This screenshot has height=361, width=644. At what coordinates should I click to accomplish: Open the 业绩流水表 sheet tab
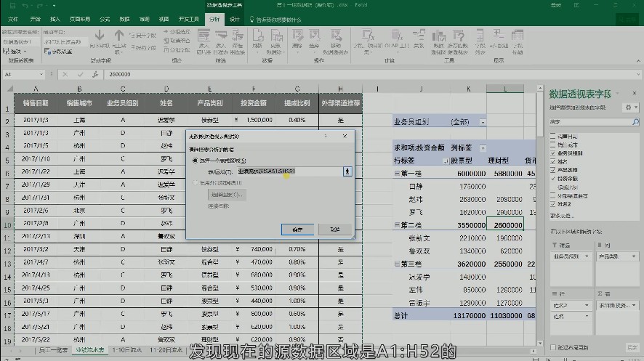tap(90, 350)
